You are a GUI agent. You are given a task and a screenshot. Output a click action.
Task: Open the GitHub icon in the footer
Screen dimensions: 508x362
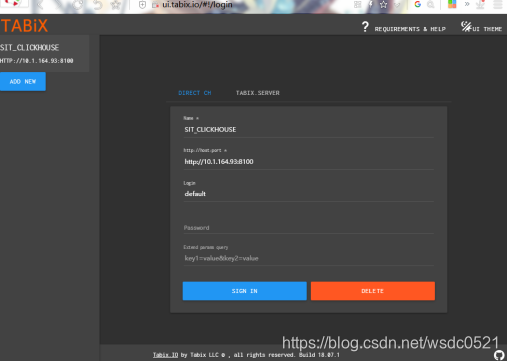(x=499, y=355)
